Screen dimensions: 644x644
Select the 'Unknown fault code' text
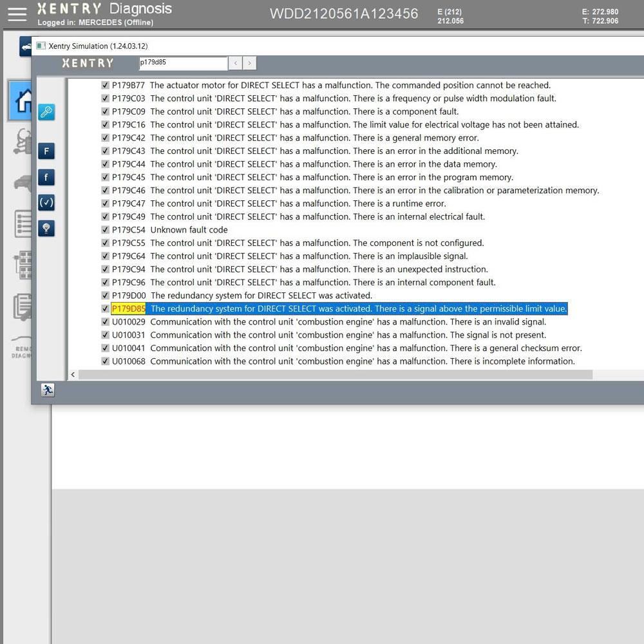click(x=189, y=230)
